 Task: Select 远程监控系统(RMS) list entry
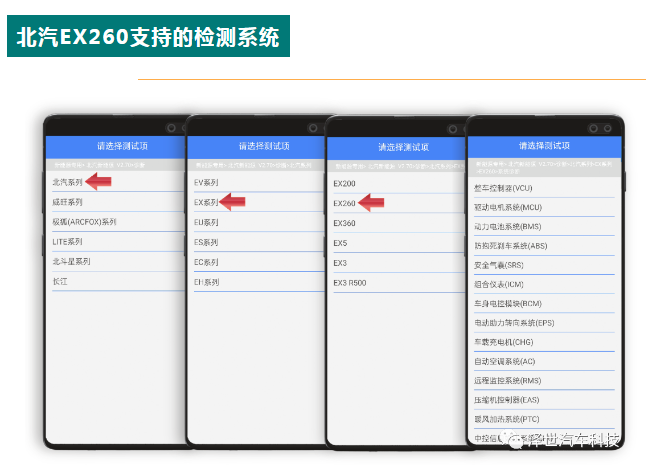(544, 381)
